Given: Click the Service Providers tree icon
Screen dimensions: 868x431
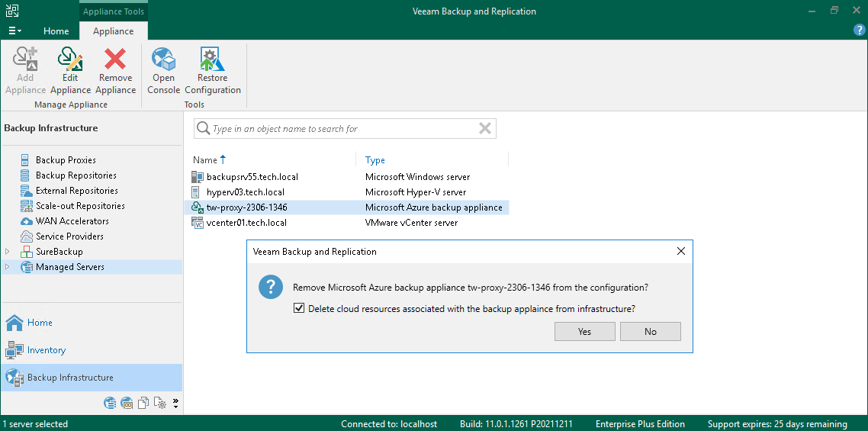Looking at the screenshot, I should (26, 236).
